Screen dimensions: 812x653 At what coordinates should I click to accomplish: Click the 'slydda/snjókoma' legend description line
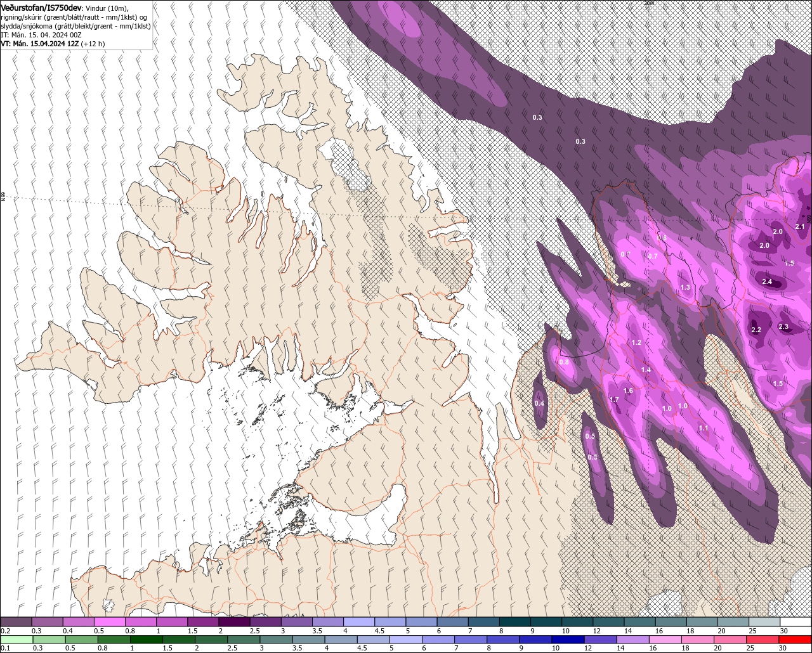click(x=75, y=26)
